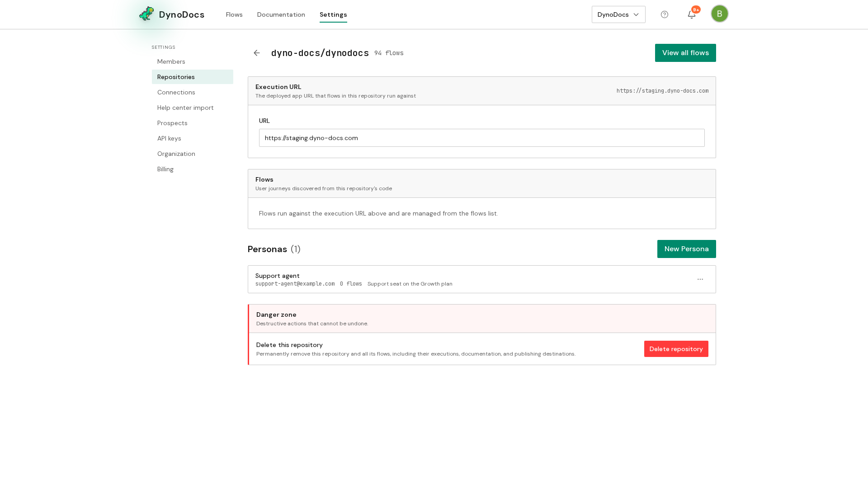Focus the execution URL input field
Viewport: 868px width, 488px height.
click(x=481, y=138)
